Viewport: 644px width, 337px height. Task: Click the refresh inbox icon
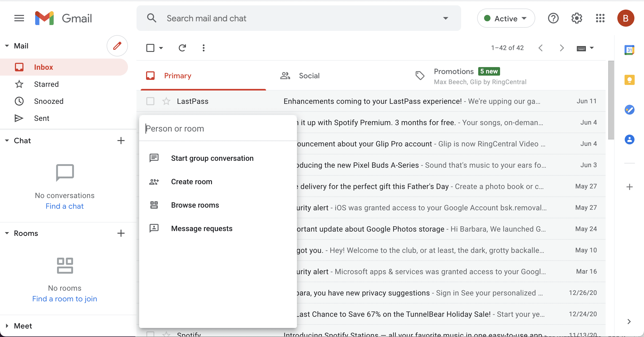(182, 48)
